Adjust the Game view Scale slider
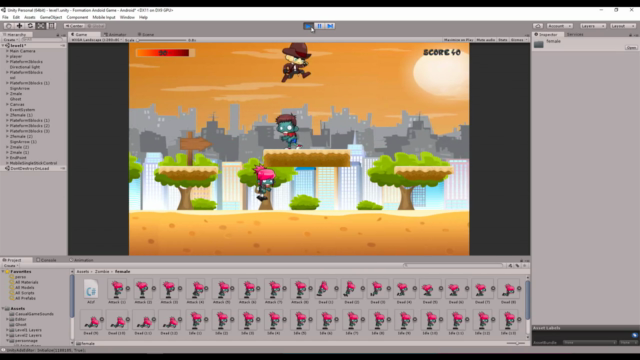This screenshot has height=360, width=640. (162, 40)
